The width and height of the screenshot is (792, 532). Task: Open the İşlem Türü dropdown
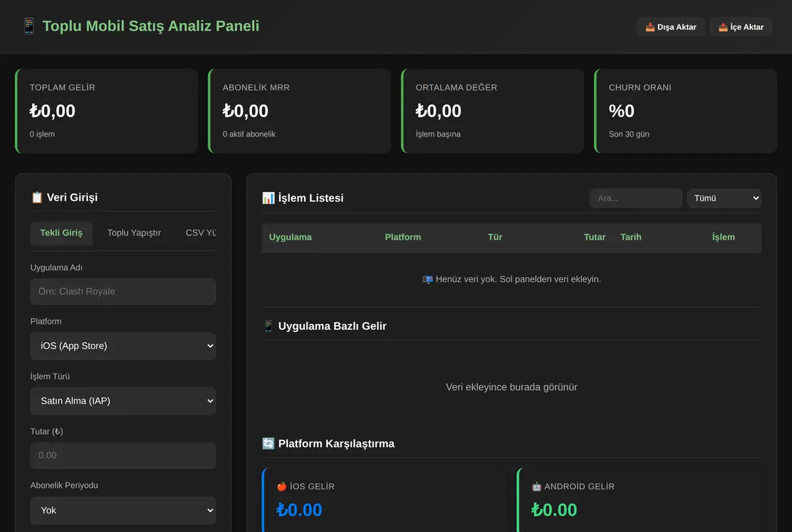[x=123, y=401]
